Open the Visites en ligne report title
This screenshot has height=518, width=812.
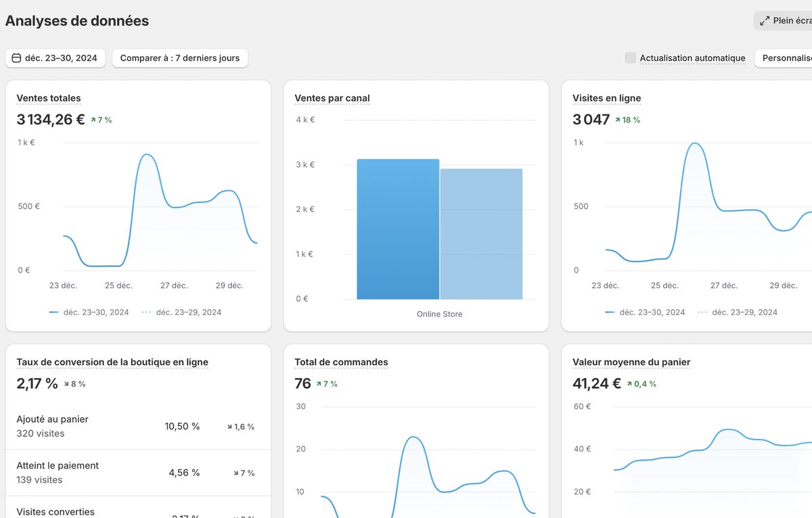click(x=606, y=98)
